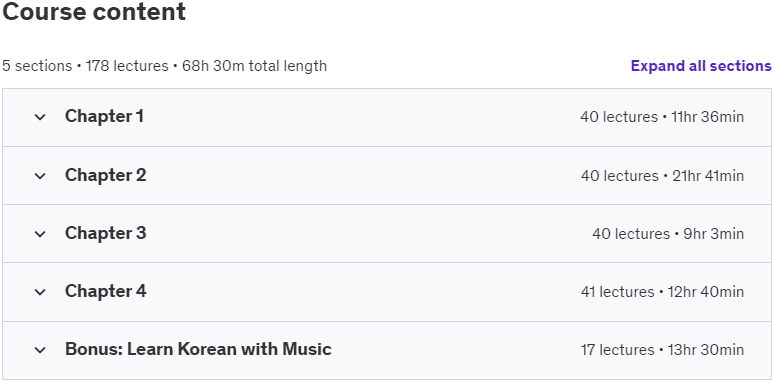Click the 40 lectures • 11hr 36min label
The height and width of the screenshot is (382, 774).
coord(662,117)
